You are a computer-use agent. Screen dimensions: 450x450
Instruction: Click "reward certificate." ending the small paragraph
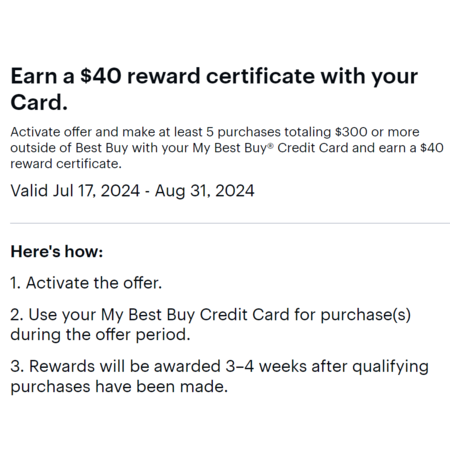point(66,164)
